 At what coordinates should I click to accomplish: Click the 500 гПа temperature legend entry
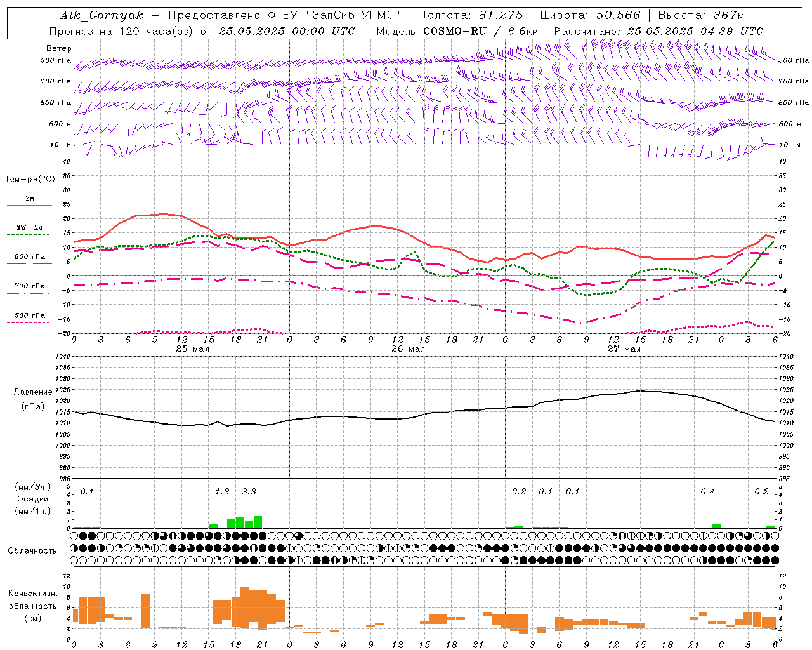pos(30,315)
